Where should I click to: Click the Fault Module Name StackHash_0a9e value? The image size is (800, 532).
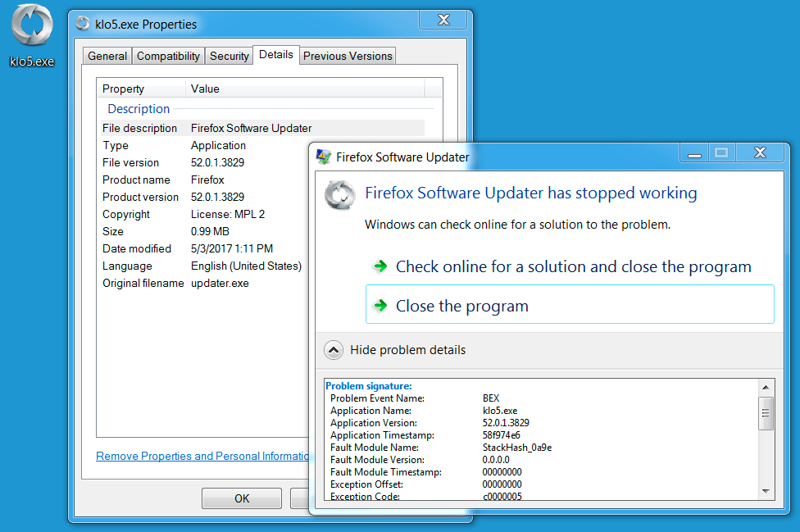pos(517,448)
